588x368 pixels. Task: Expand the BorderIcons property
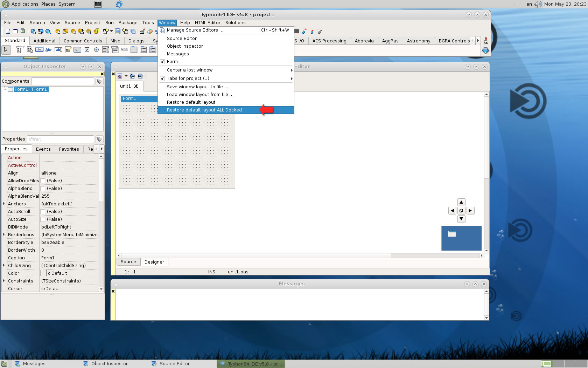tap(4, 234)
